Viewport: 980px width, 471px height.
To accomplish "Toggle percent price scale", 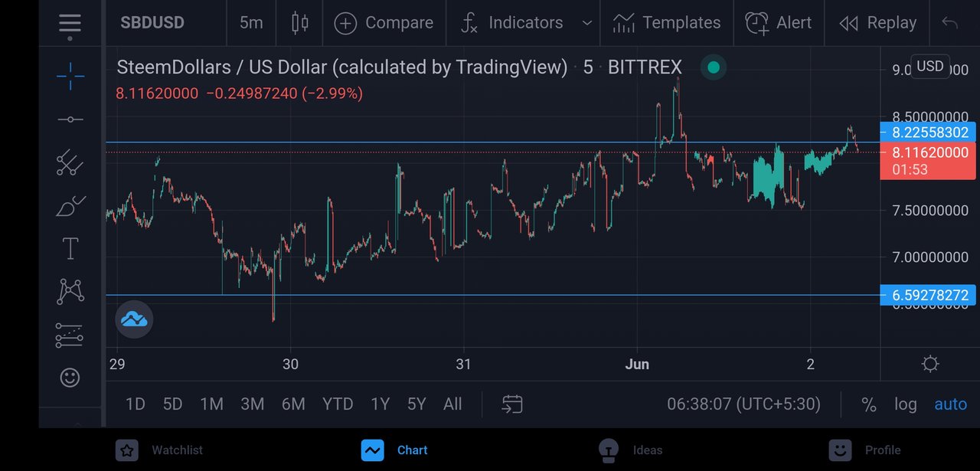I will pos(869,404).
